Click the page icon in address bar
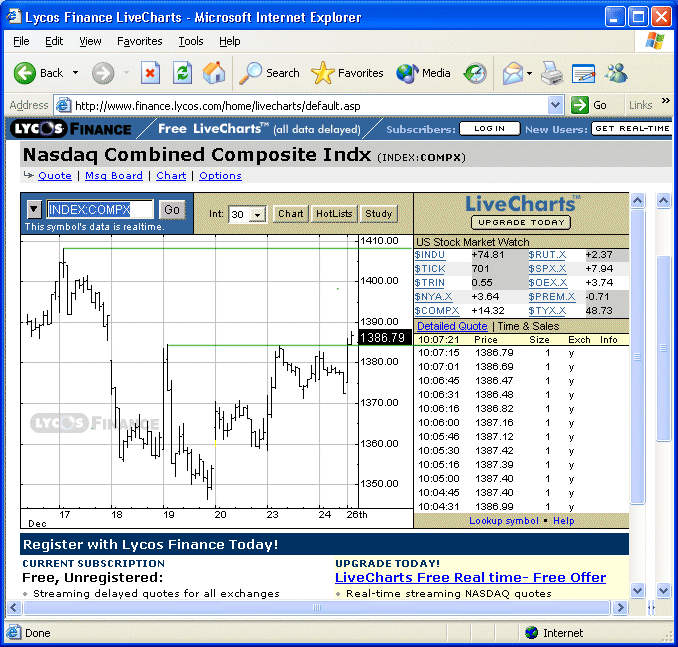This screenshot has height=647, width=678. (63, 105)
